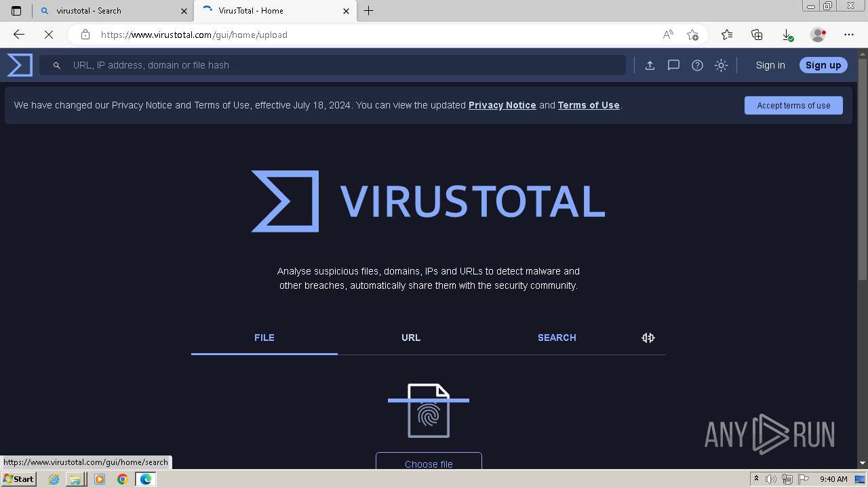Click the 9:40 AM clock
The width and height of the screenshot is (868, 488).
click(833, 479)
